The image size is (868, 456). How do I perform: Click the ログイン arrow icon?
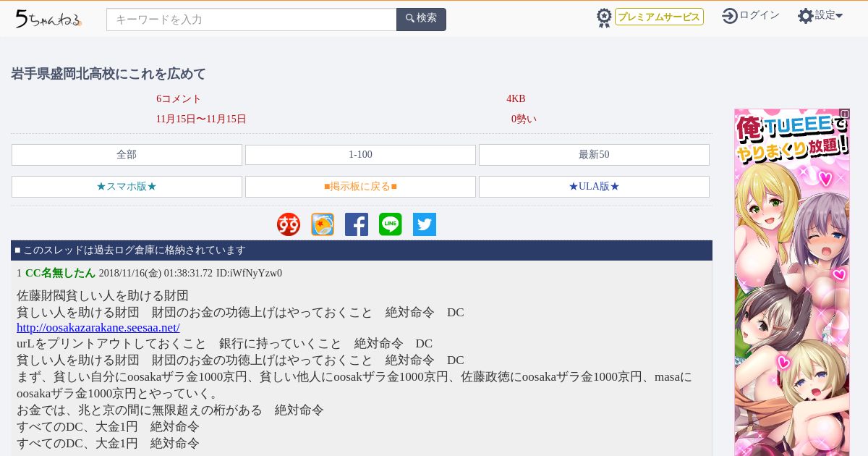730,15
